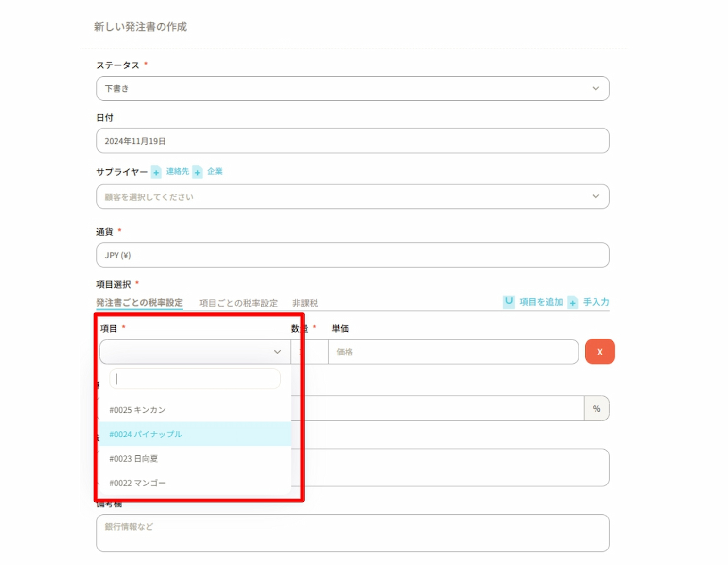Click plus icon beside 企業
728x565 pixels.
click(x=198, y=172)
